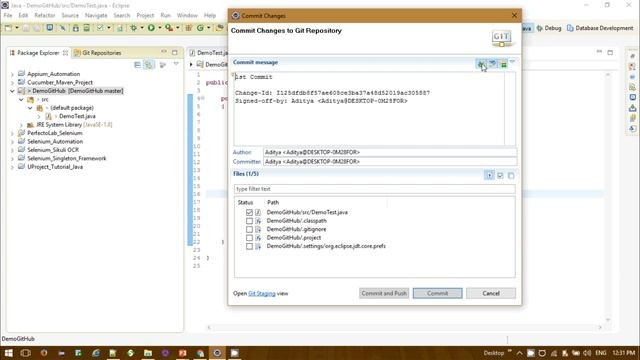Image resolution: width=640 pixels, height=360 pixels.
Task: Click the Author input field
Action: [390, 152]
